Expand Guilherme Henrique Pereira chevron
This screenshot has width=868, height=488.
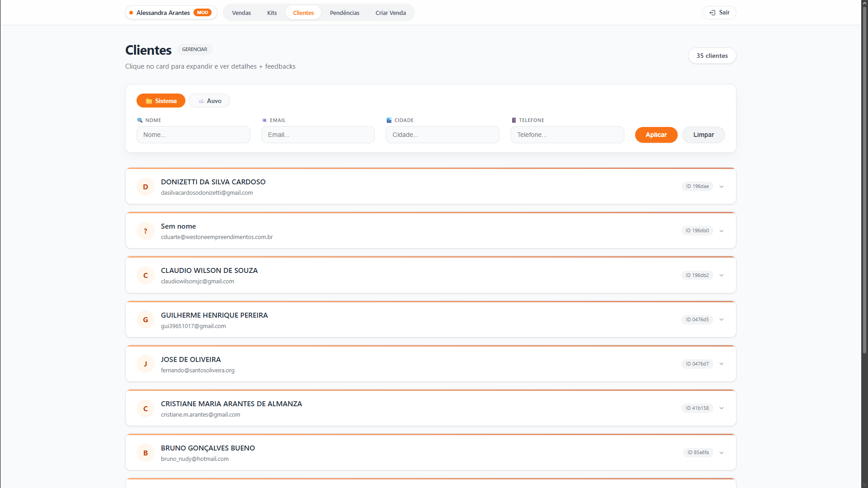(x=722, y=319)
